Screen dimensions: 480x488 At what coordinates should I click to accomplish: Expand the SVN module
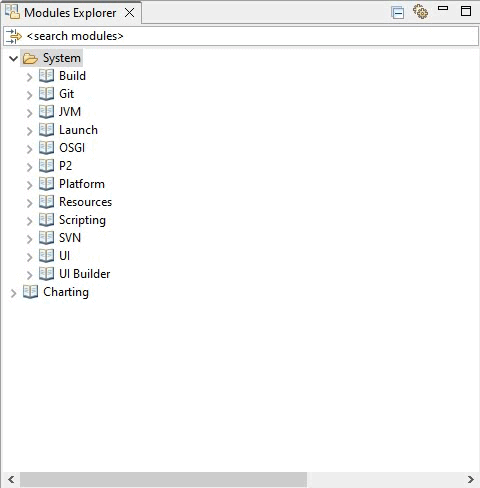30,239
